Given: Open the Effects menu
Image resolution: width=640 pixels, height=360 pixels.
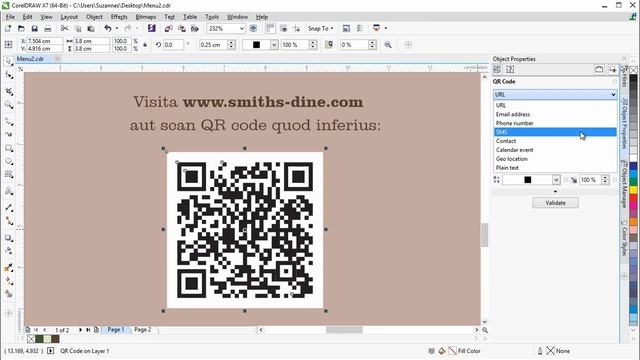Looking at the screenshot, I should pos(119,17).
